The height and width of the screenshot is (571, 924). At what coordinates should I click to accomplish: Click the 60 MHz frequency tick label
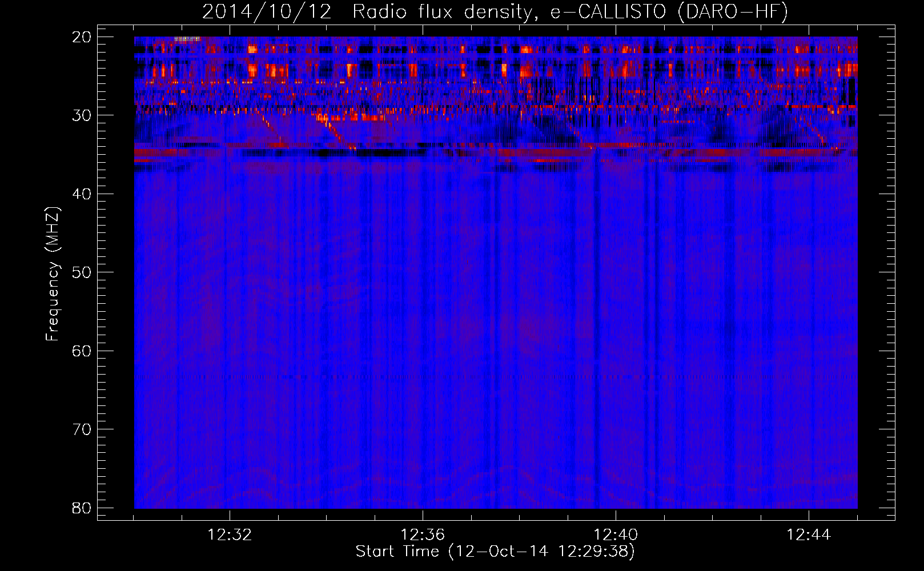(x=82, y=351)
